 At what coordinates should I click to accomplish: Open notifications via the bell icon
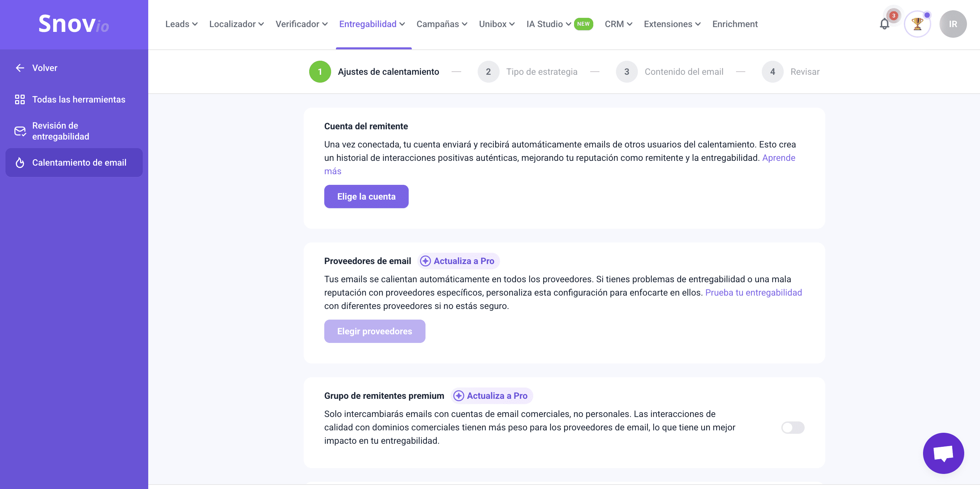click(x=885, y=24)
